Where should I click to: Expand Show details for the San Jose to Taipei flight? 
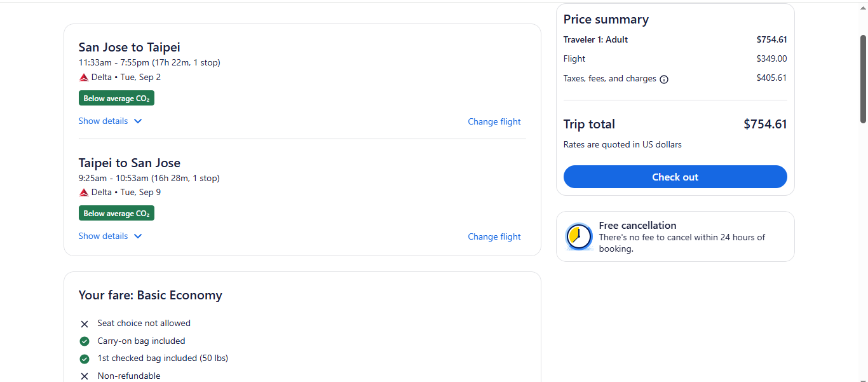(111, 121)
